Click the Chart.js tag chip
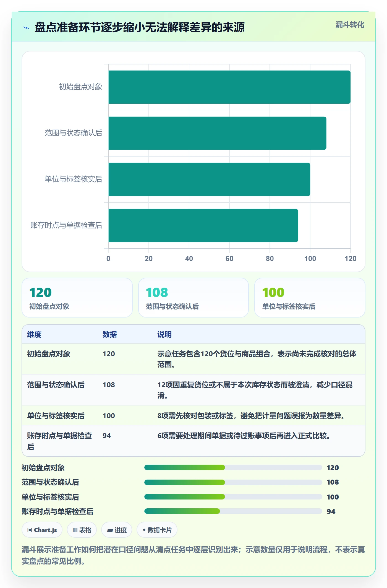 click(x=42, y=530)
